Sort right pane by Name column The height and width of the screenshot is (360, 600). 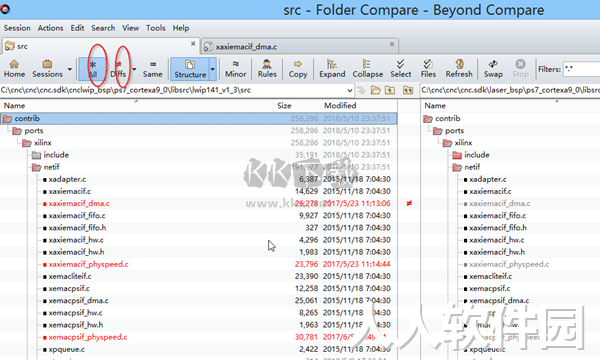[510, 106]
